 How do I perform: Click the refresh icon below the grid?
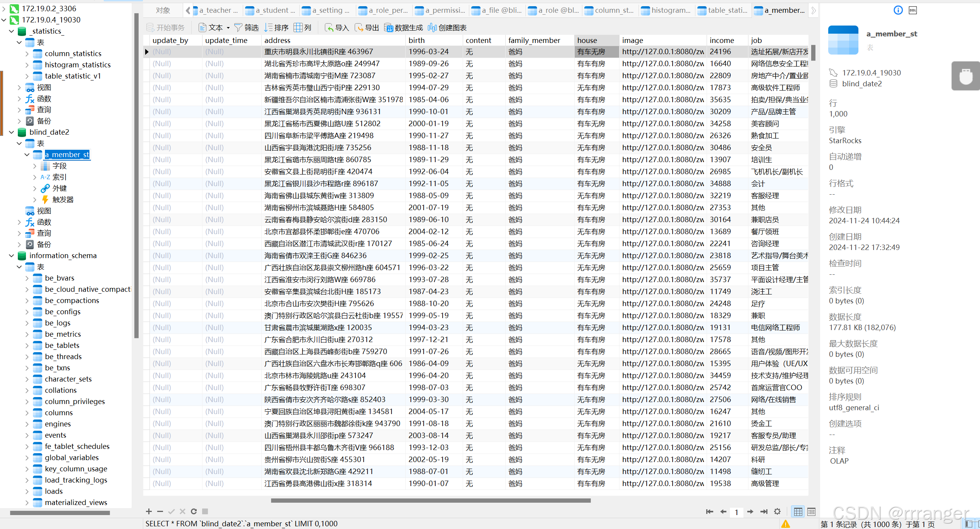coord(194,511)
